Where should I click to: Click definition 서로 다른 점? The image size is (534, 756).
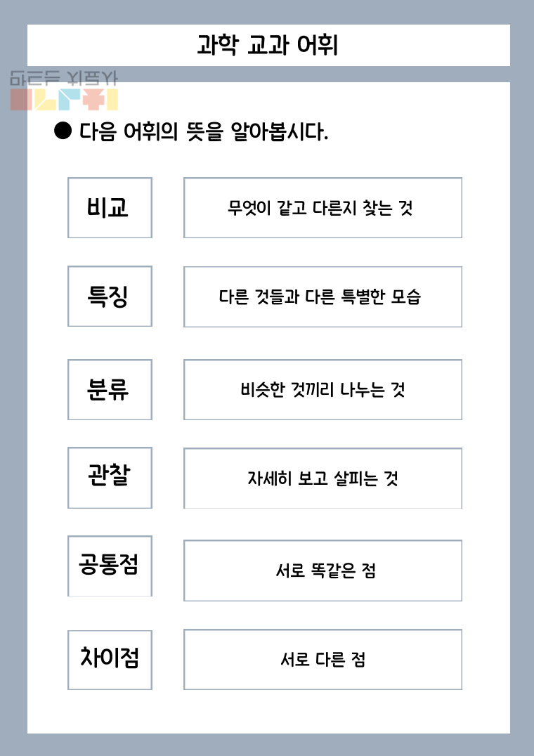click(x=323, y=660)
